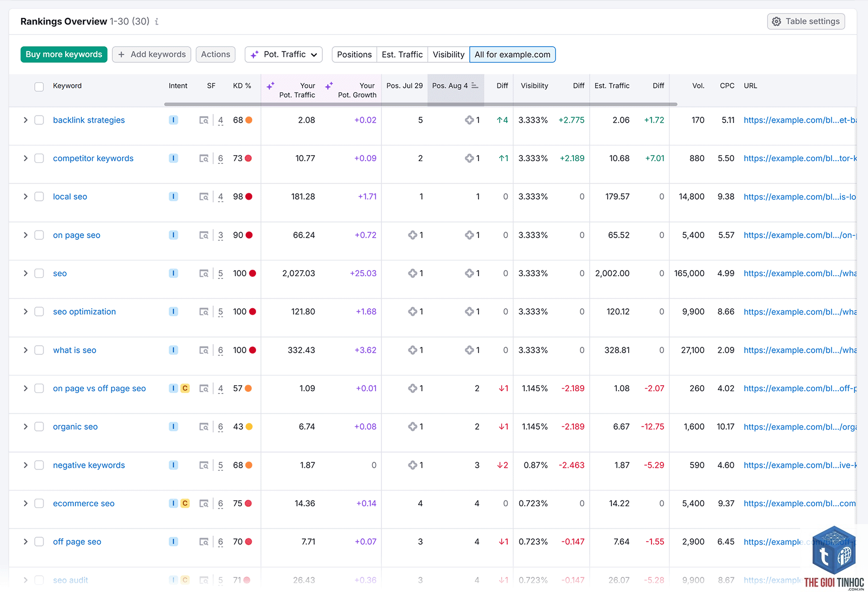Screen dimensions: 868x592
Task: Open Table settings
Action: tap(806, 21)
